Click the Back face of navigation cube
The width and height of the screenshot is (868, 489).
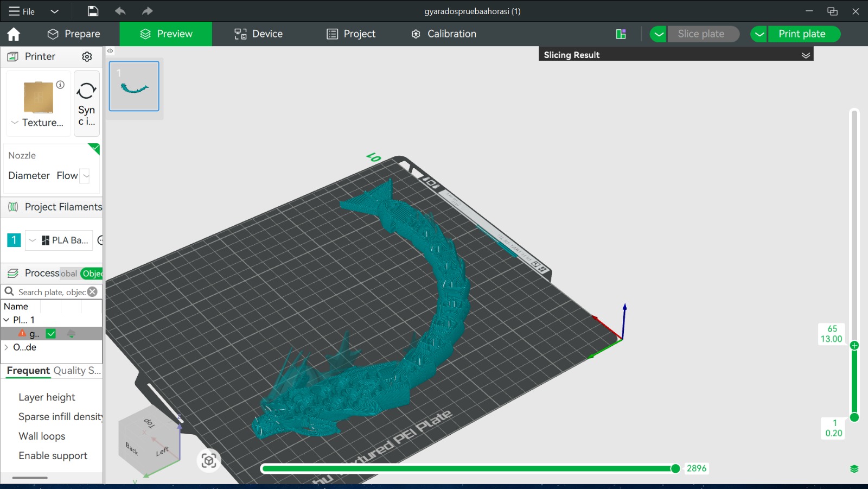coord(132,448)
